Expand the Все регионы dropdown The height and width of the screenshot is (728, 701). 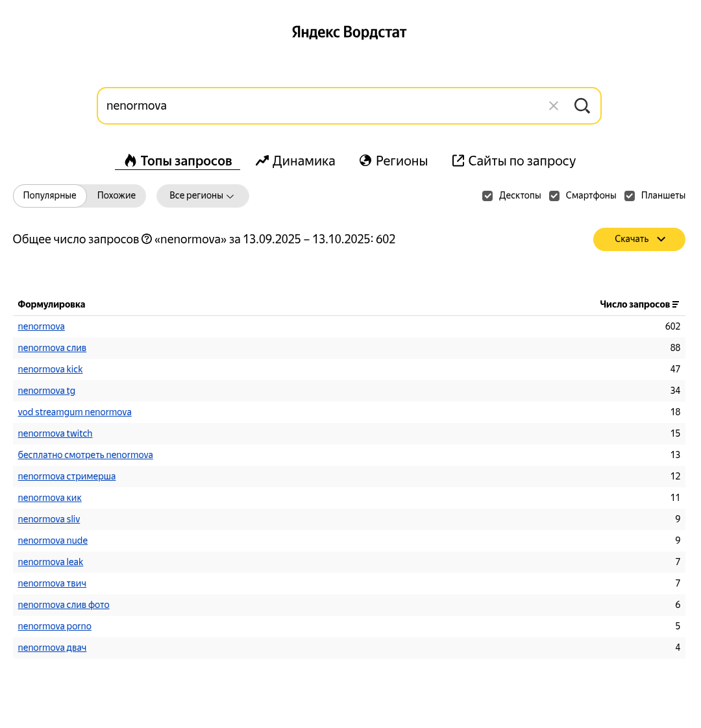tap(202, 196)
